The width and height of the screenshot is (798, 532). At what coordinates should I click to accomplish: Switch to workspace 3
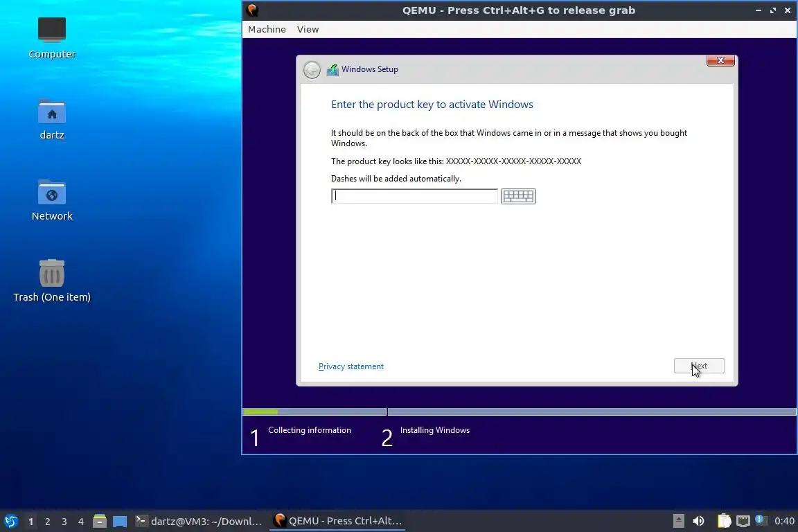coord(64,522)
